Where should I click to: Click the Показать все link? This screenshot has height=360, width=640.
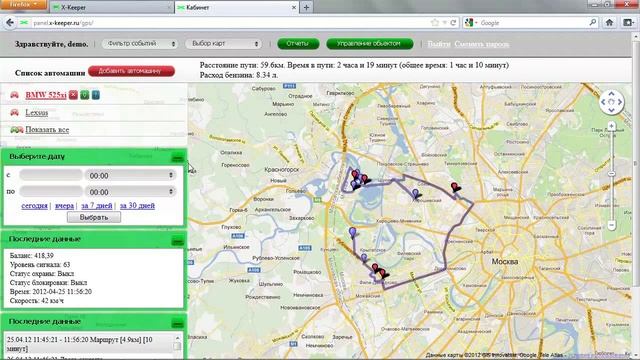coord(47,130)
